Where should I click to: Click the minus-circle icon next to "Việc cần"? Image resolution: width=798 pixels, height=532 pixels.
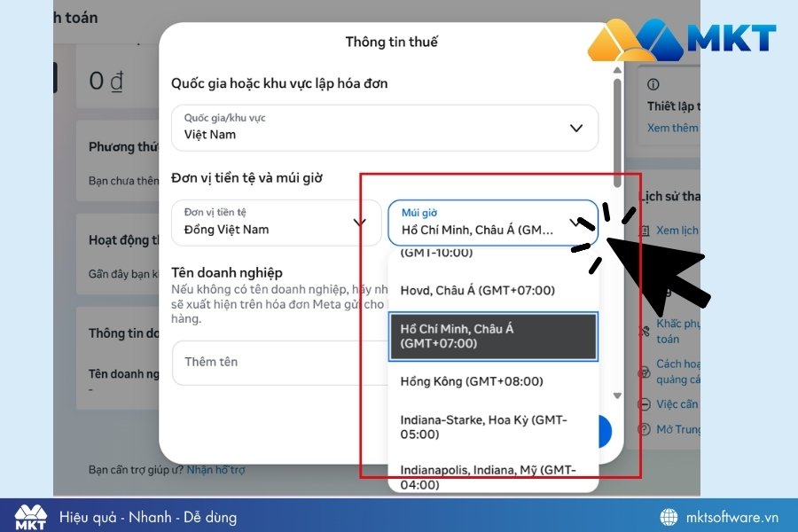(645, 403)
